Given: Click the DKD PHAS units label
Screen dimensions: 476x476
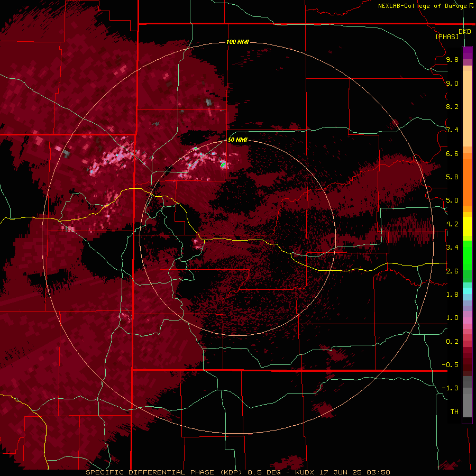Looking at the screenshot, I should pos(454,34).
